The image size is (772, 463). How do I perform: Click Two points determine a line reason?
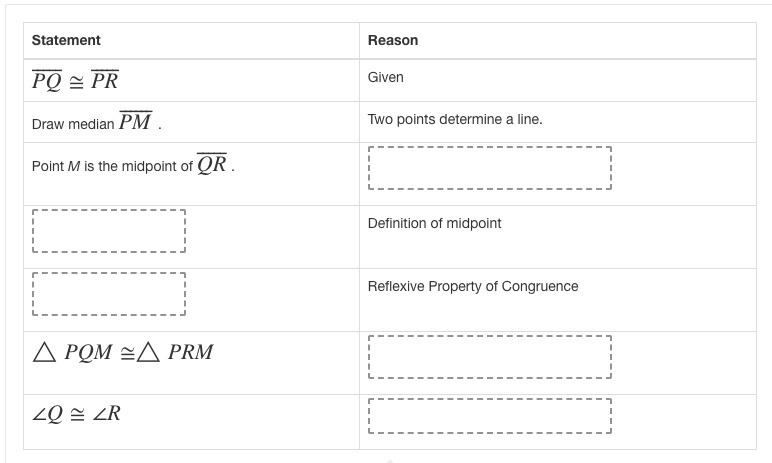click(455, 119)
